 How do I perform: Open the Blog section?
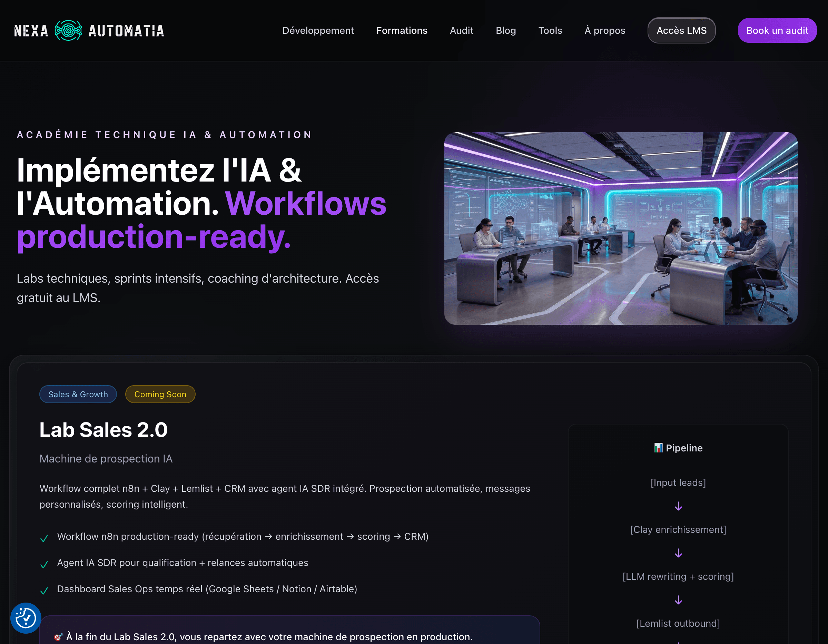point(506,30)
